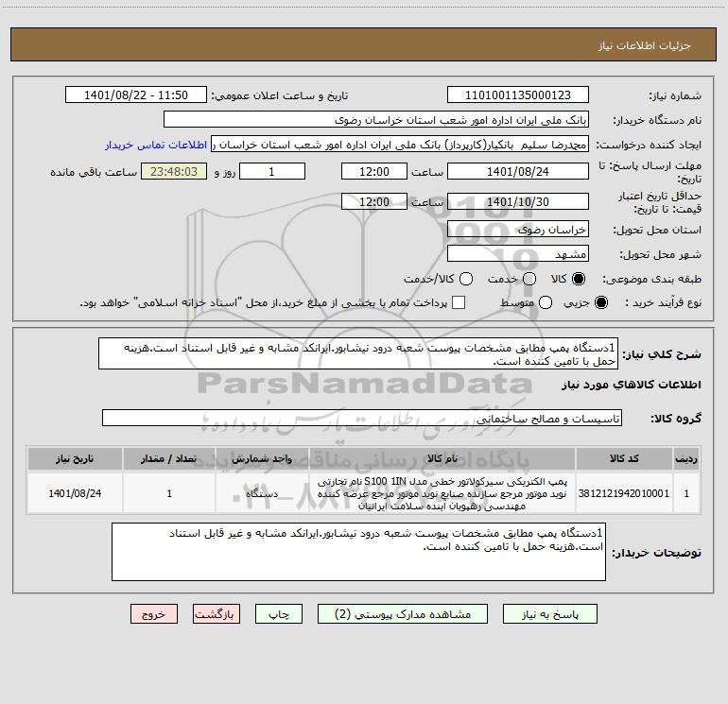Click the response deadline 12:00 time field

[374, 171]
